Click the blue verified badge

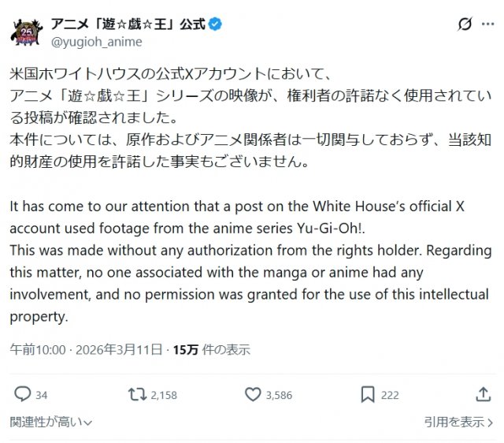215,24
